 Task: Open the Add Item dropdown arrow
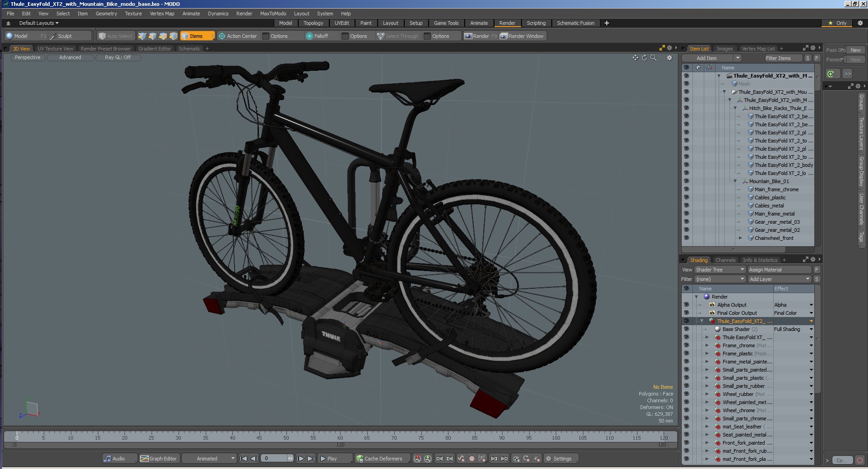(x=737, y=58)
